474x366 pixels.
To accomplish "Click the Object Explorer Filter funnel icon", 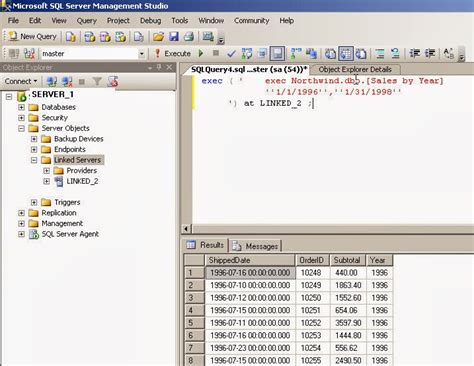I will tap(97, 81).
